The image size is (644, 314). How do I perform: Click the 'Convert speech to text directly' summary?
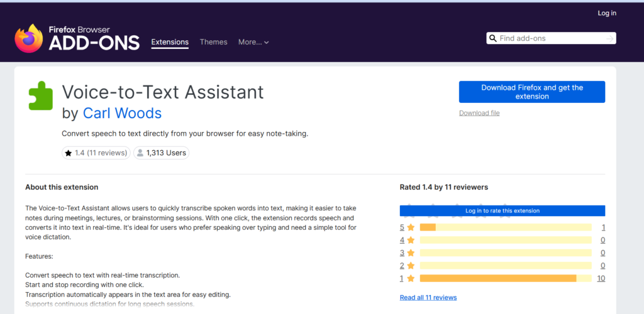185,134
